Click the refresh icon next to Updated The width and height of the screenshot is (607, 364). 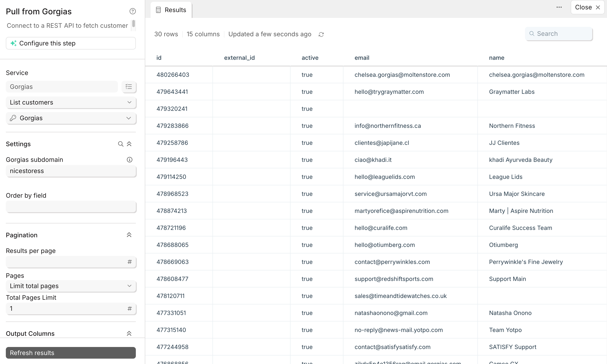pos(321,34)
